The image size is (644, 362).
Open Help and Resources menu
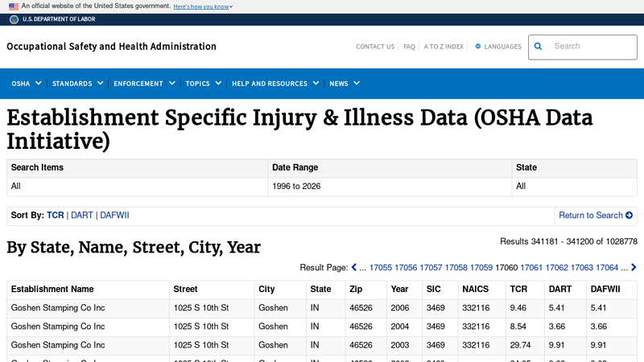coord(275,84)
